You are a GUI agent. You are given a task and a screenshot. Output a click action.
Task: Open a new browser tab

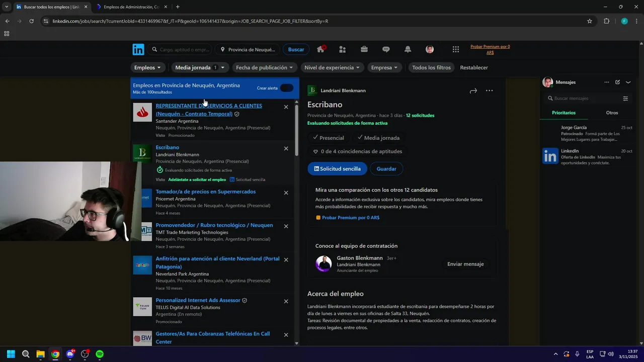tap(178, 7)
